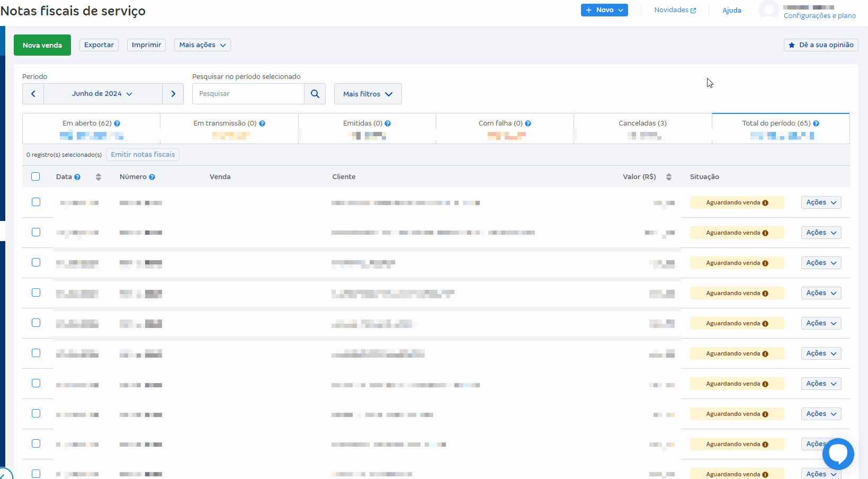868x479 pixels.
Task: Click info icon beside Total do período
Action: (816, 123)
